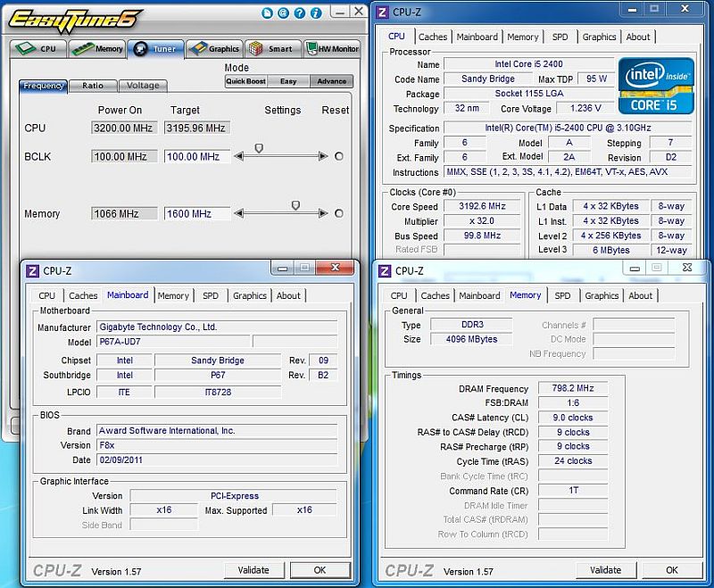Click the EasyTune6 info icon
714x588 pixels.
click(316, 12)
